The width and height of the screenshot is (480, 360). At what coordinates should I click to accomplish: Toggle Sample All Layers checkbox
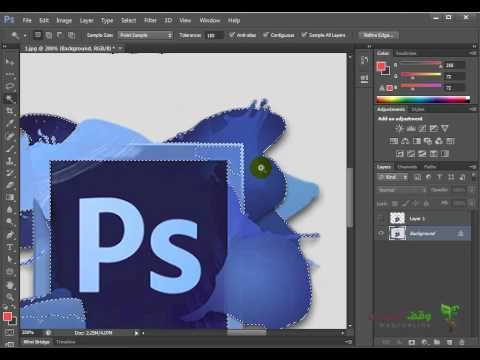[x=304, y=35]
